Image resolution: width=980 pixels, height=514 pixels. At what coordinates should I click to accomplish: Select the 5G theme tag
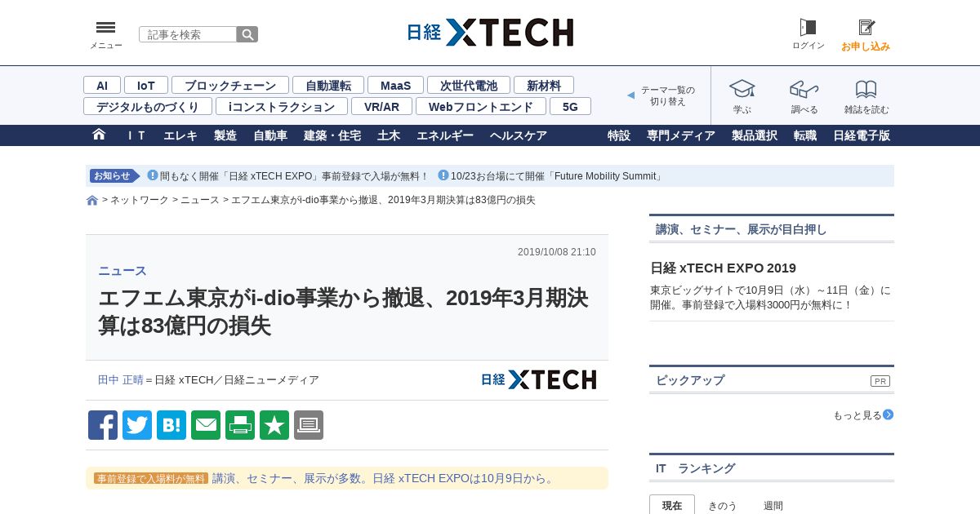click(x=570, y=106)
